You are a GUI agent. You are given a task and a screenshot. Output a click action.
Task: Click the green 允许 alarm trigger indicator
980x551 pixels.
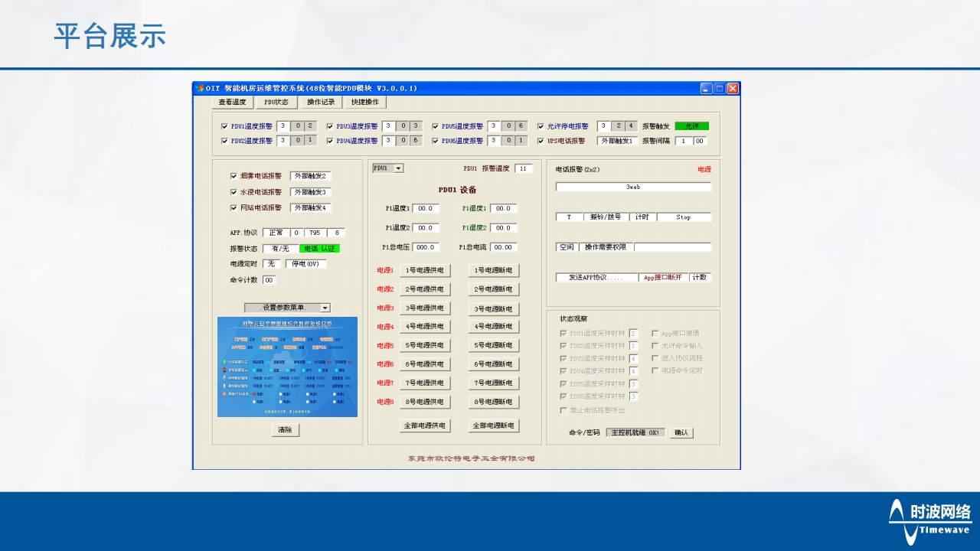click(691, 126)
